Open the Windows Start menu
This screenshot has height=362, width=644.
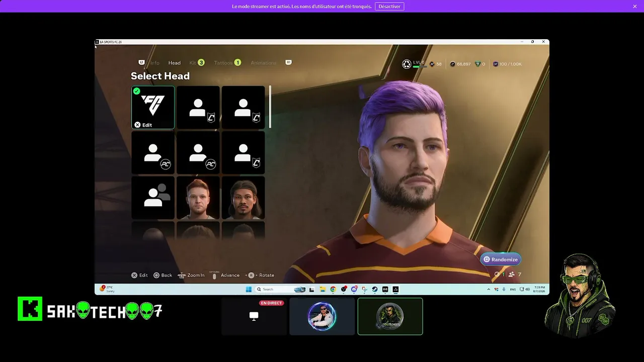[249, 290]
